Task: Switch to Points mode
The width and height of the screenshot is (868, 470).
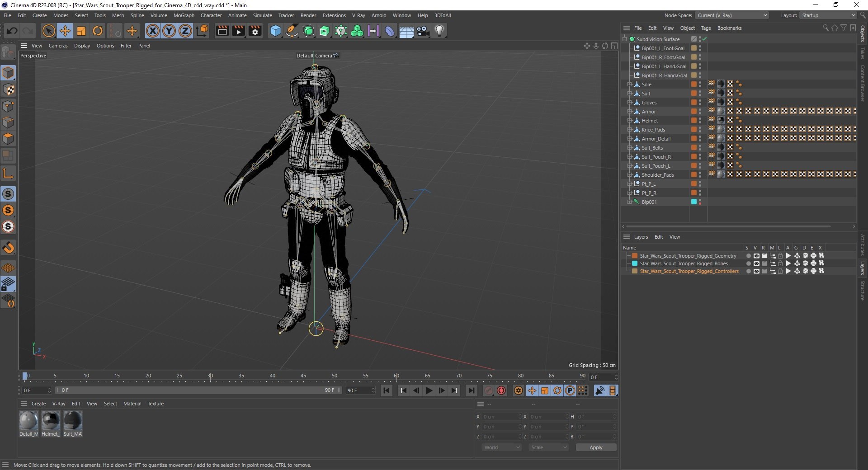Action: tap(8, 106)
